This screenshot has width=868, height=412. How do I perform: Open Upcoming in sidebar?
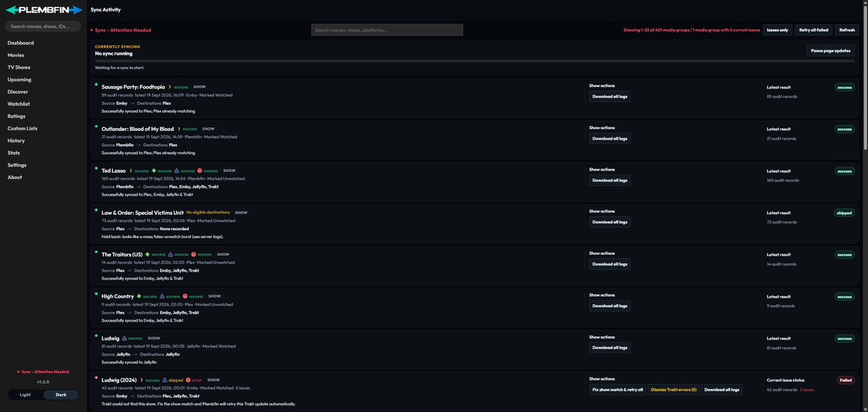(19, 79)
